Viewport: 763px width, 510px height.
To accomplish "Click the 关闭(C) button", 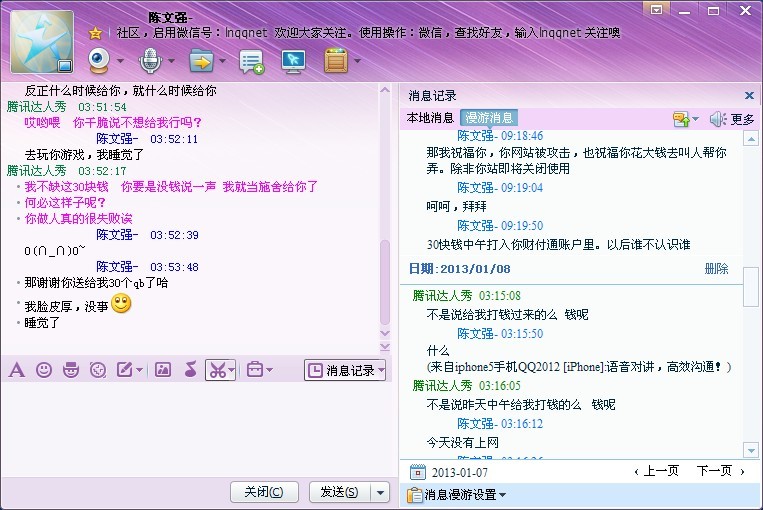I will click(264, 492).
